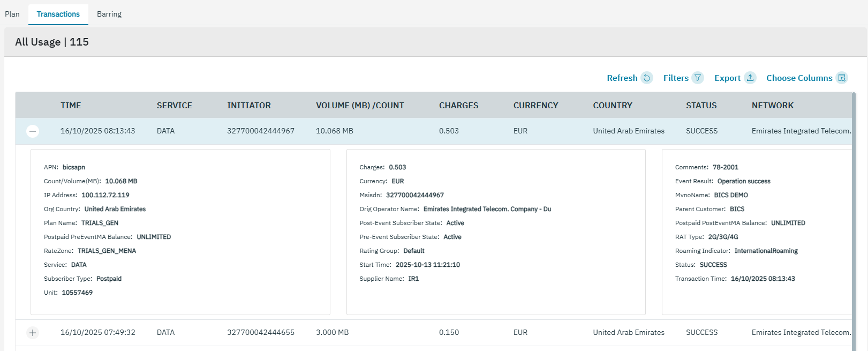This screenshot has width=868, height=351.
Task: Click the Export text label
Action: tap(727, 78)
